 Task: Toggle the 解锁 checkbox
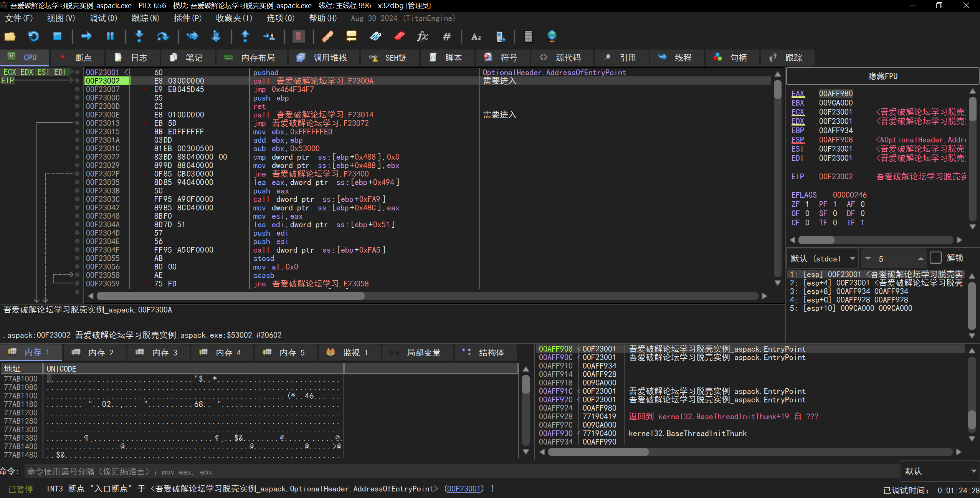click(936, 258)
